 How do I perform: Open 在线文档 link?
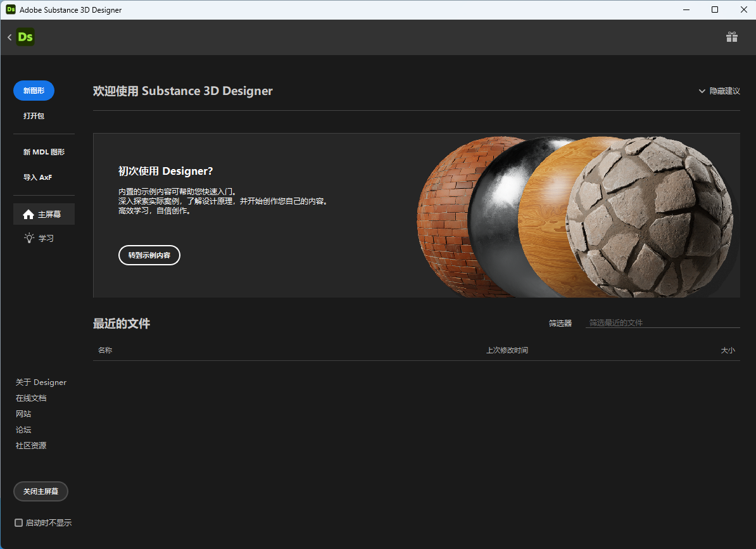click(31, 398)
